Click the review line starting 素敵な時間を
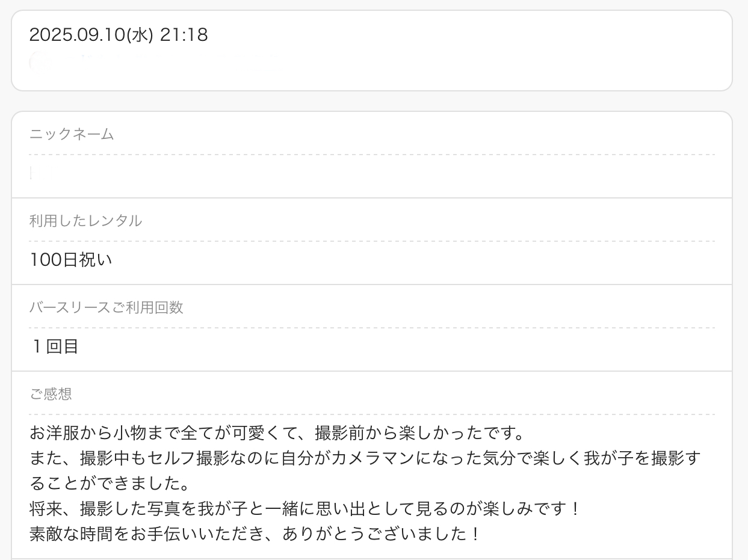 tap(254, 534)
